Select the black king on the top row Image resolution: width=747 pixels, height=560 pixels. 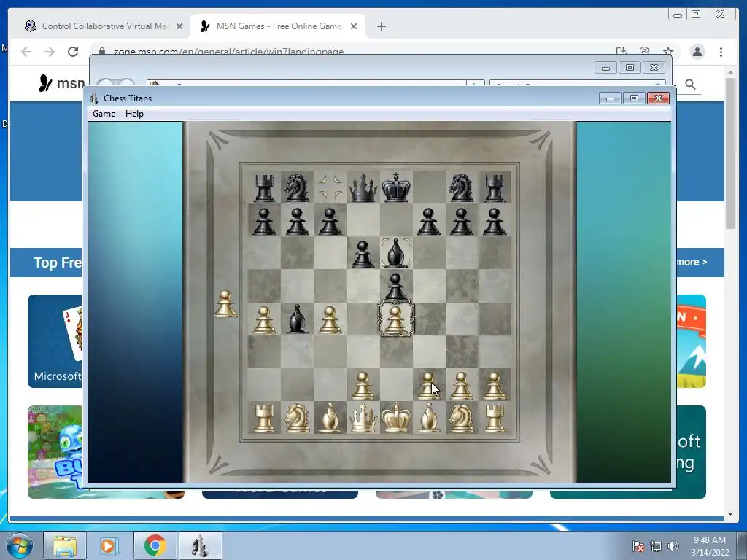point(396,187)
